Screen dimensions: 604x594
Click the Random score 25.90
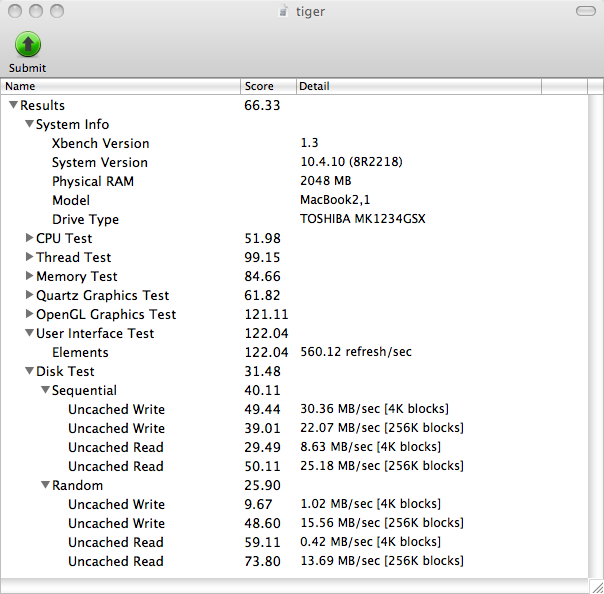click(x=262, y=485)
